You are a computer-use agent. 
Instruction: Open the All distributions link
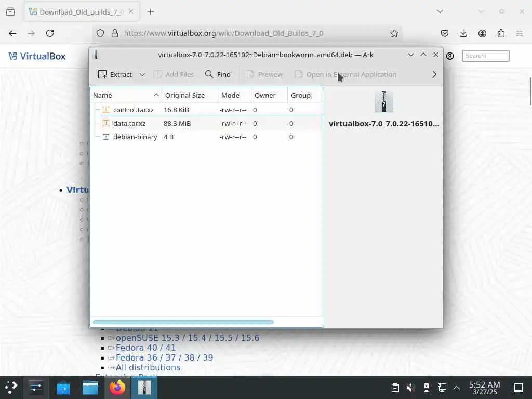point(148,367)
